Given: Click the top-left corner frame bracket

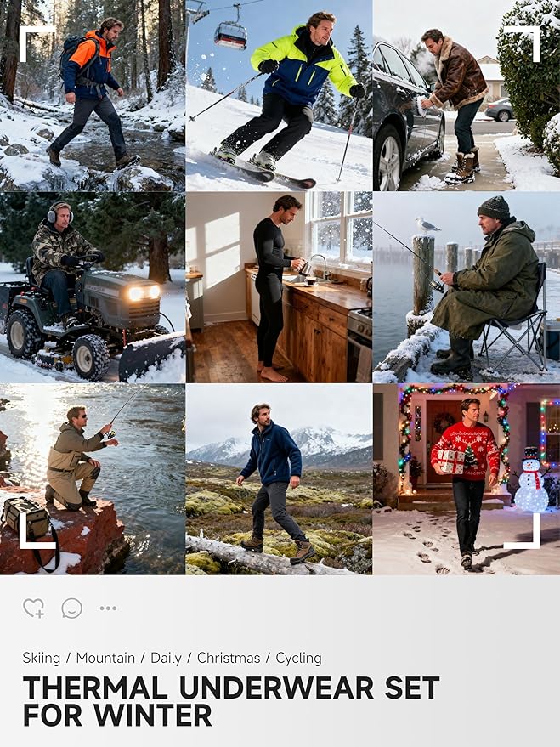Looking at the screenshot, I should tap(37, 44).
